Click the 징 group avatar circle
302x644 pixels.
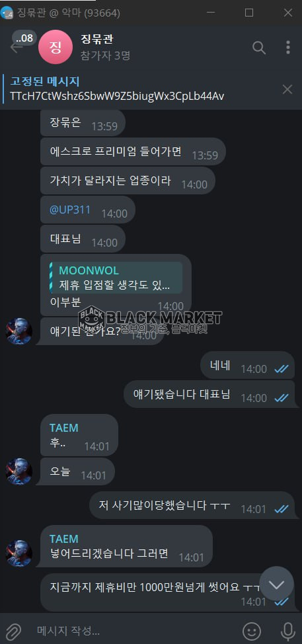56,47
